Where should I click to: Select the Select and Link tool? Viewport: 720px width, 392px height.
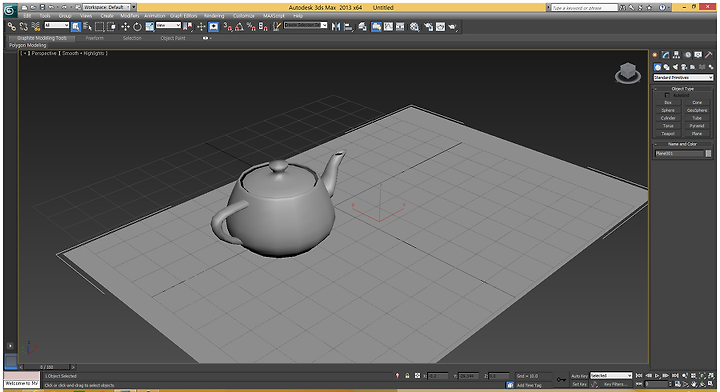pyautogui.click(x=12, y=27)
